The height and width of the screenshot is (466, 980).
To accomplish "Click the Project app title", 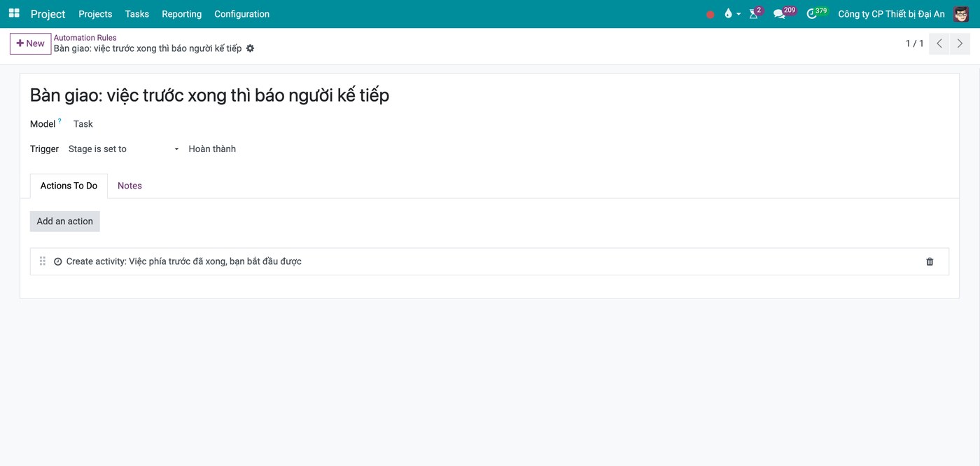I will [x=48, y=14].
